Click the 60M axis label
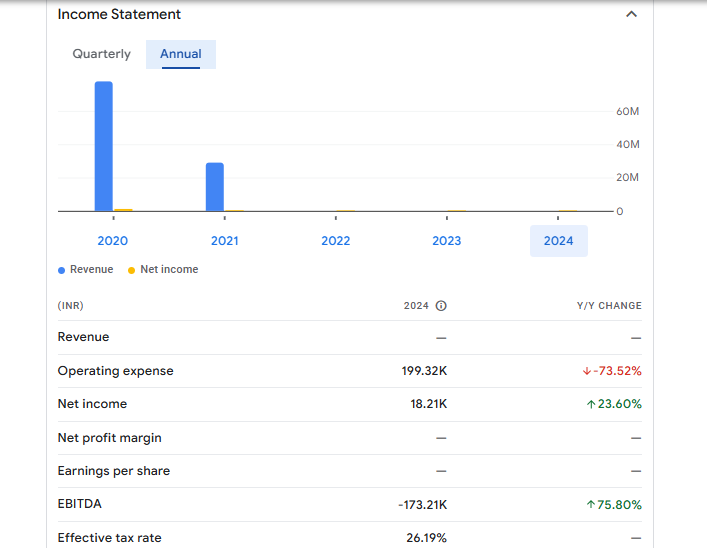The image size is (707, 548). pyautogui.click(x=628, y=111)
